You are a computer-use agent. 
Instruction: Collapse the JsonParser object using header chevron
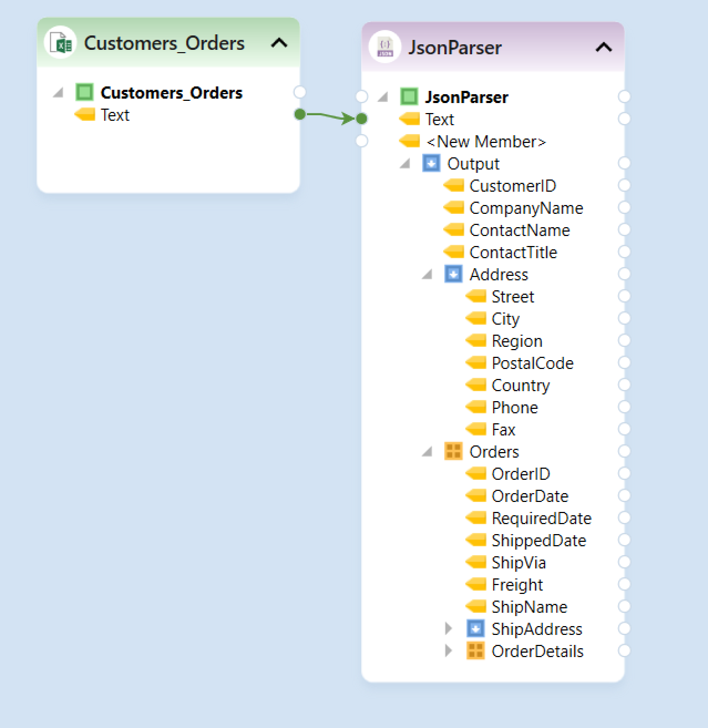point(603,48)
